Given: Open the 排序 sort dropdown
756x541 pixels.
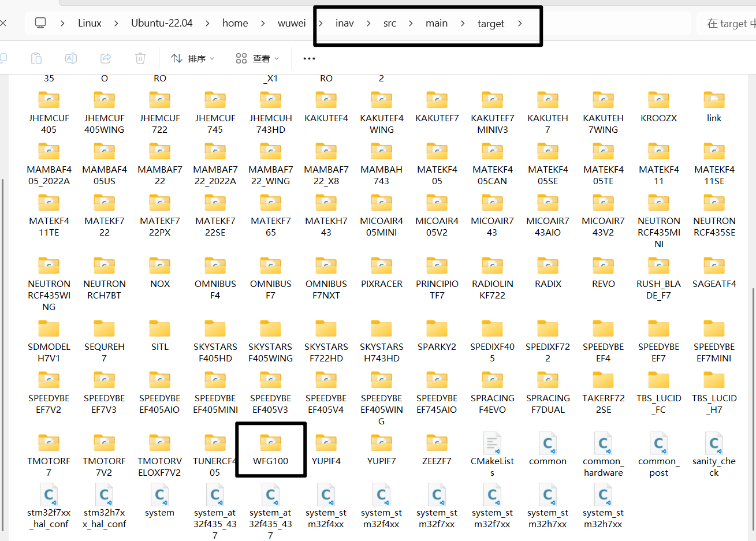Looking at the screenshot, I should 193,58.
